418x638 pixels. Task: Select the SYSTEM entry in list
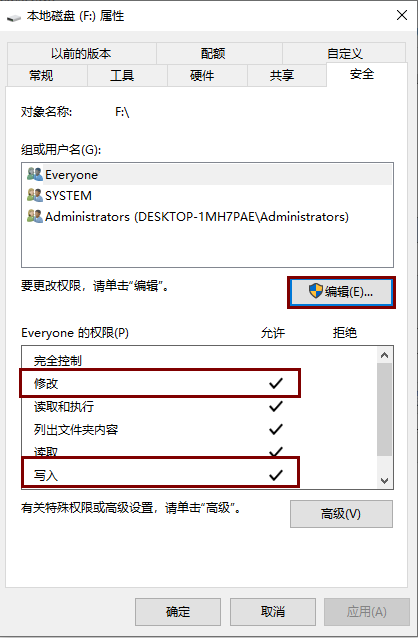click(x=207, y=195)
